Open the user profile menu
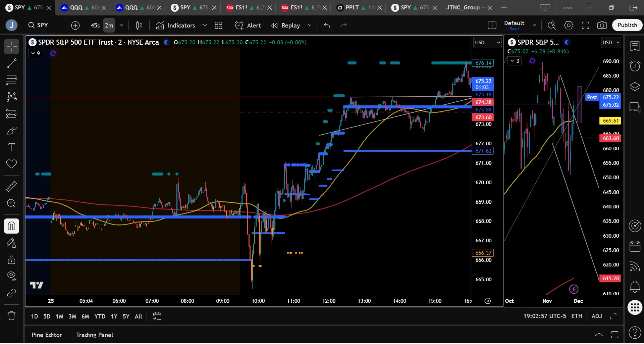The image size is (644, 344). pyautogui.click(x=12, y=25)
